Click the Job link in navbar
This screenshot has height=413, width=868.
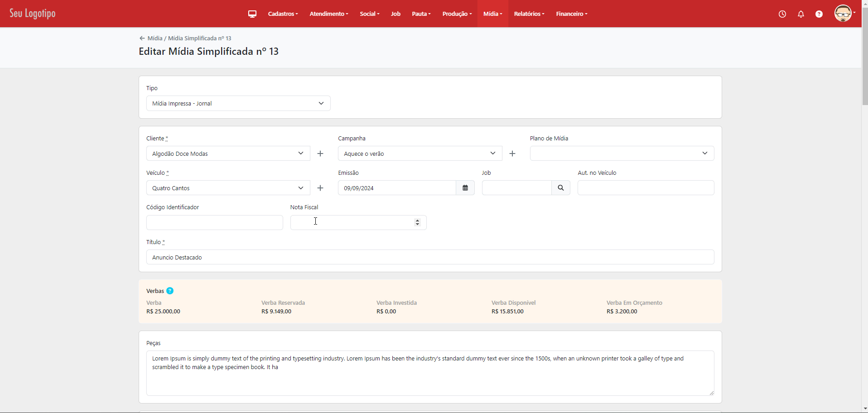pos(395,14)
